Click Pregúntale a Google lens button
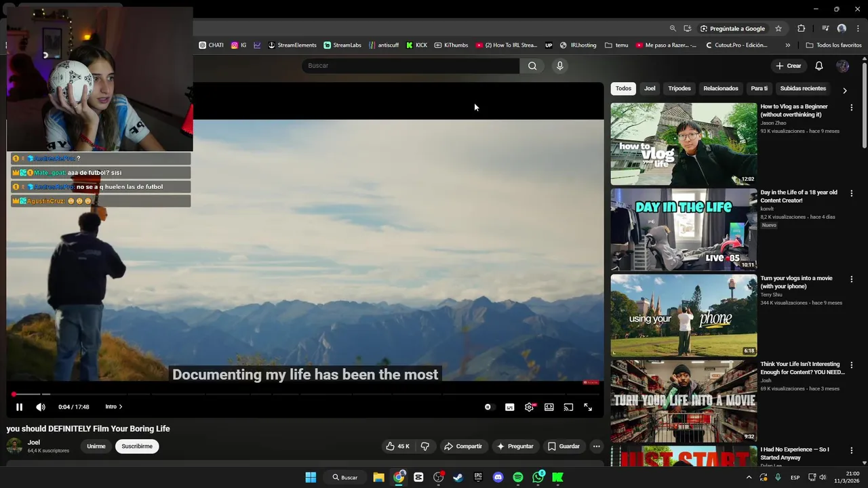868x488 pixels. [x=732, y=28]
